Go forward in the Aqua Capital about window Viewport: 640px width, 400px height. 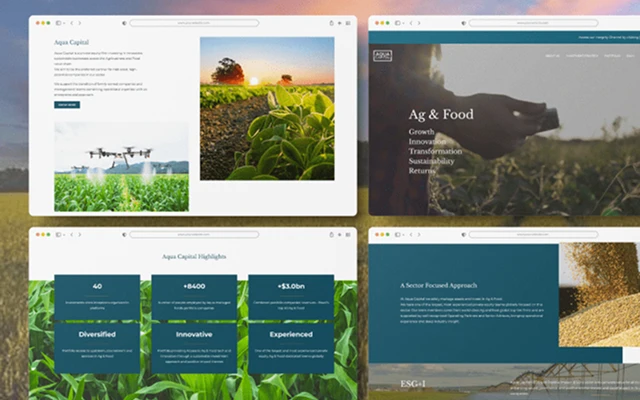click(80, 23)
